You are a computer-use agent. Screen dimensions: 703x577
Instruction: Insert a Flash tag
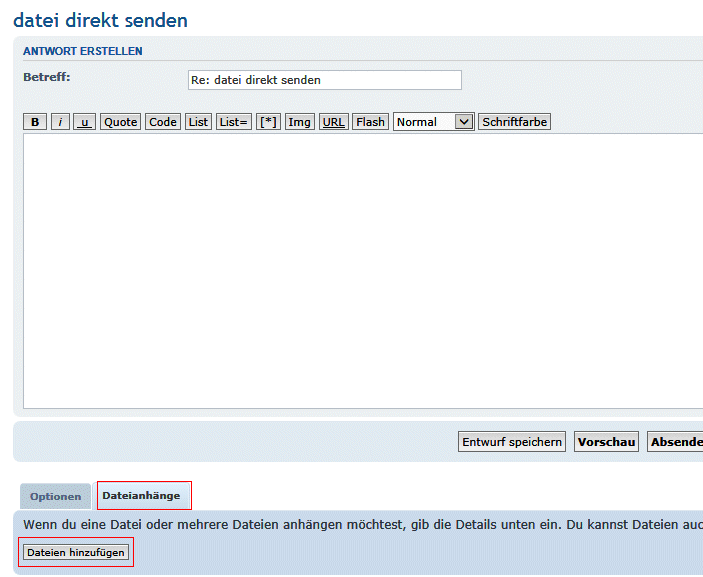[x=370, y=122]
